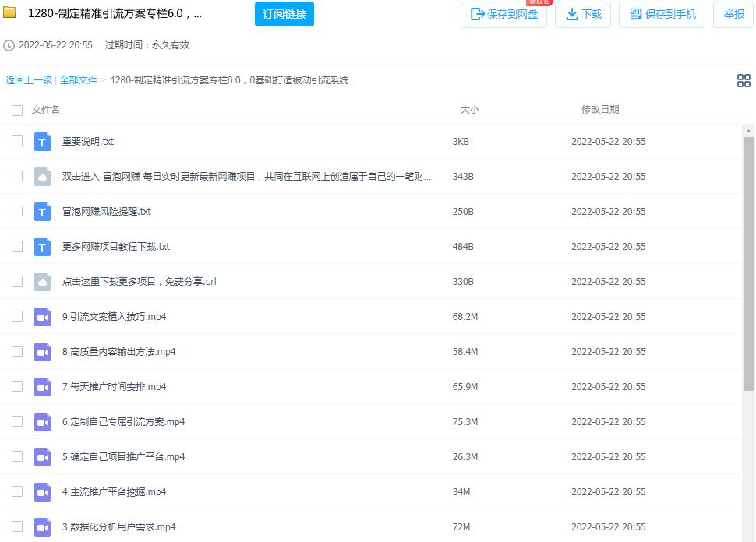Check the box for 9.引流文案植入技巧.mp4
Viewport: 756px width, 542px height.
click(x=17, y=316)
